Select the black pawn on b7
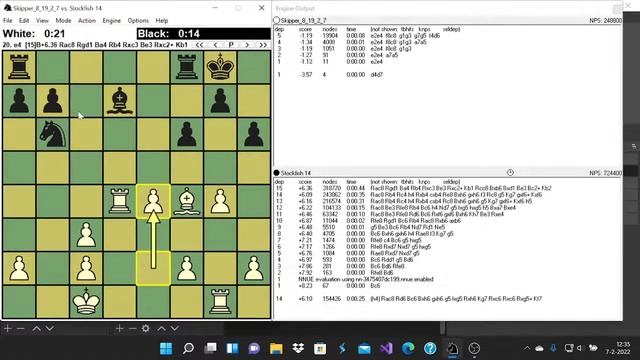640x360 pixels. pyautogui.click(x=53, y=100)
